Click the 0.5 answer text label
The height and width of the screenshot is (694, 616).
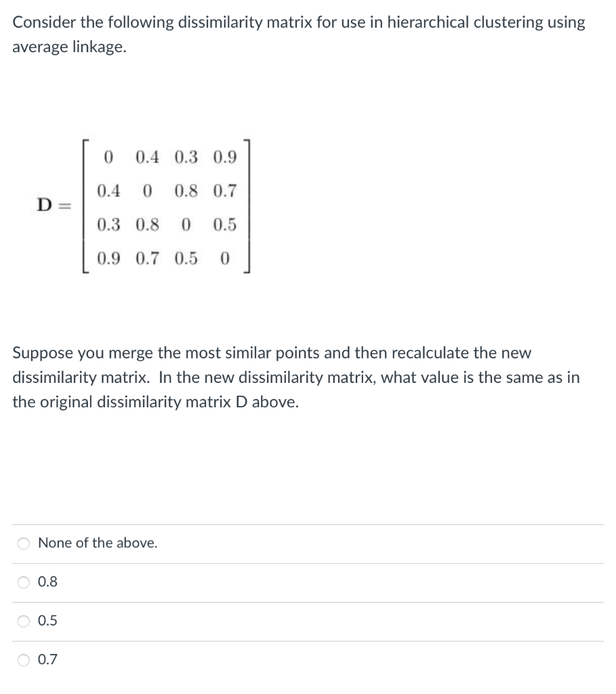coord(46,620)
